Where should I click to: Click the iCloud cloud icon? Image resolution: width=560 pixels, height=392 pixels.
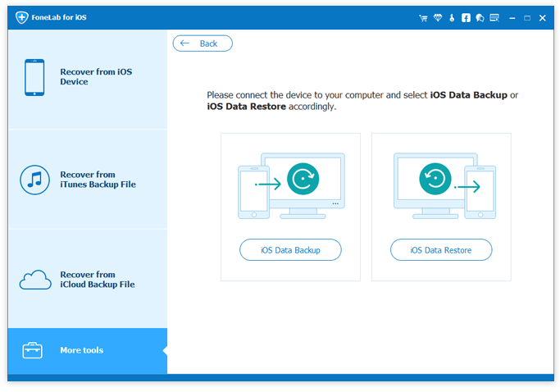coord(35,280)
